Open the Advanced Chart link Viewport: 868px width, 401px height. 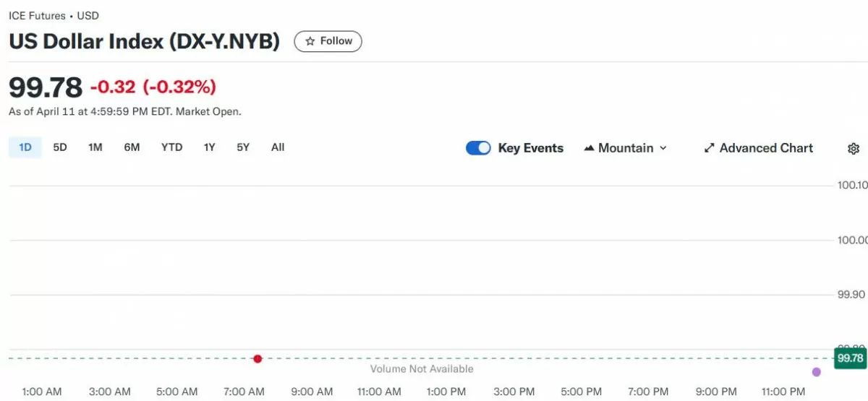pyautogui.click(x=766, y=148)
